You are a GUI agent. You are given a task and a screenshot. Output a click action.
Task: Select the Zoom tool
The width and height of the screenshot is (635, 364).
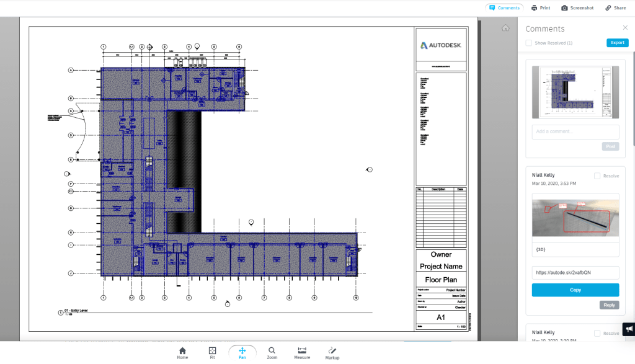click(272, 350)
